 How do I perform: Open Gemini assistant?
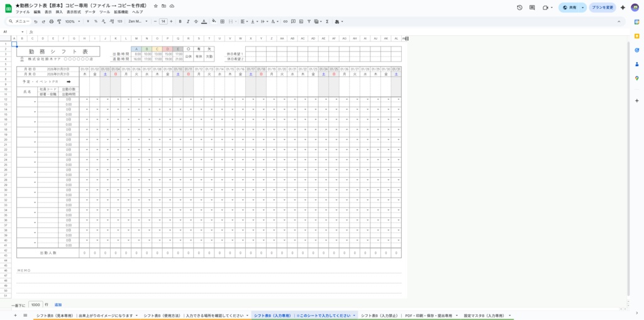[x=623, y=8]
